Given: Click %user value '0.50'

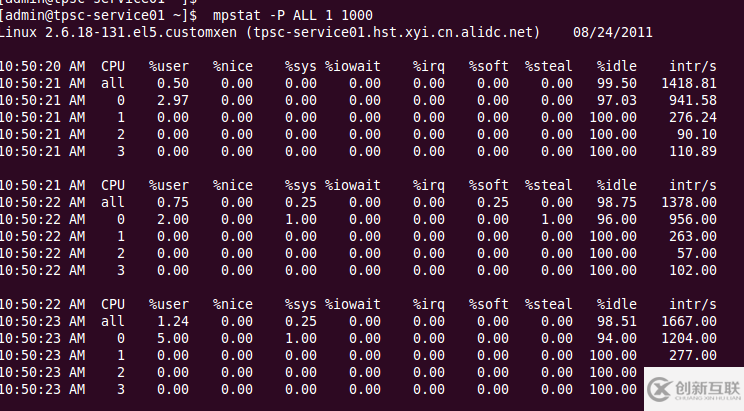Looking at the screenshot, I should [x=173, y=84].
